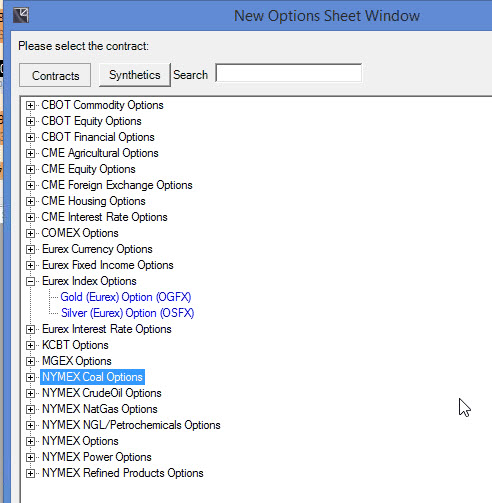Select the plain NYMEX Options label

(x=80, y=441)
